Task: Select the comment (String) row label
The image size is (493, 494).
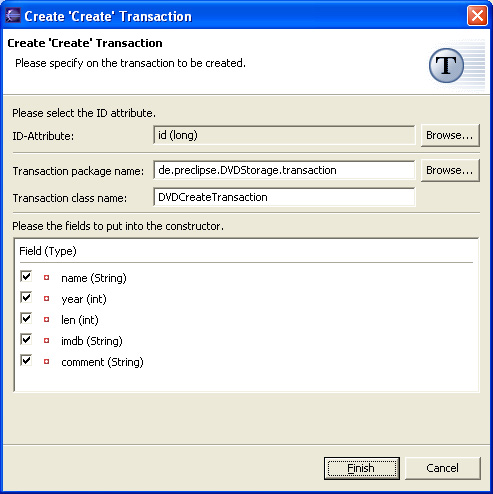Action: [102, 362]
